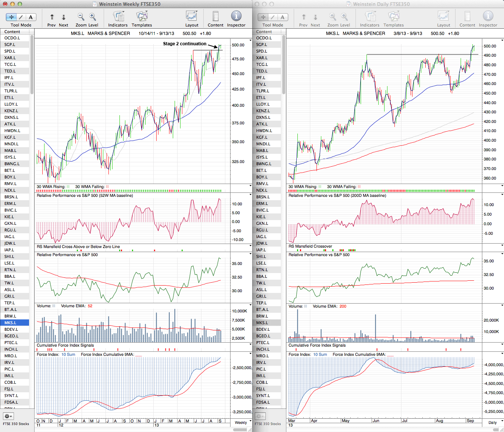This screenshot has height=432, width=504.
Task: Open Indicators in the Weekly window toolbar
Action: 118,17
